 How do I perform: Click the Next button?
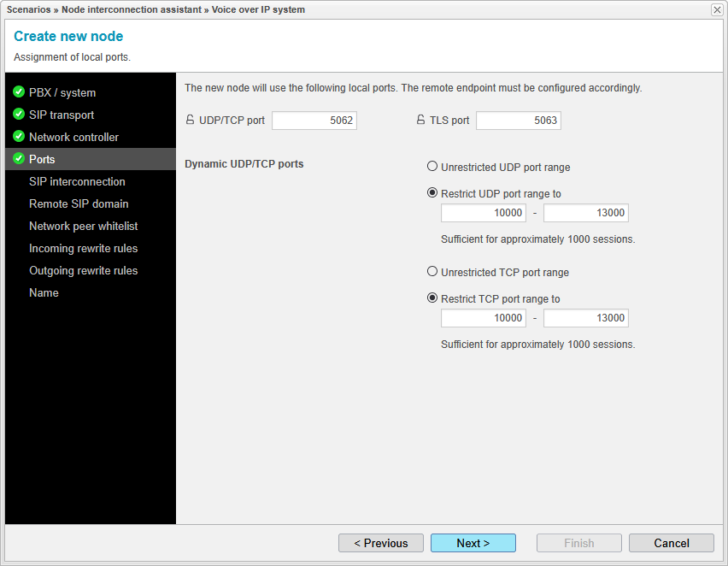[x=473, y=543]
